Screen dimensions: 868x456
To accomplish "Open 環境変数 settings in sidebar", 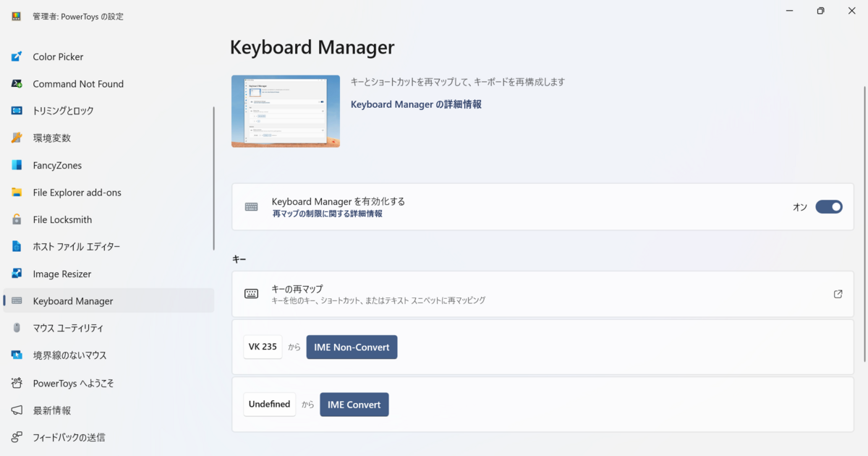I will pyautogui.click(x=109, y=138).
